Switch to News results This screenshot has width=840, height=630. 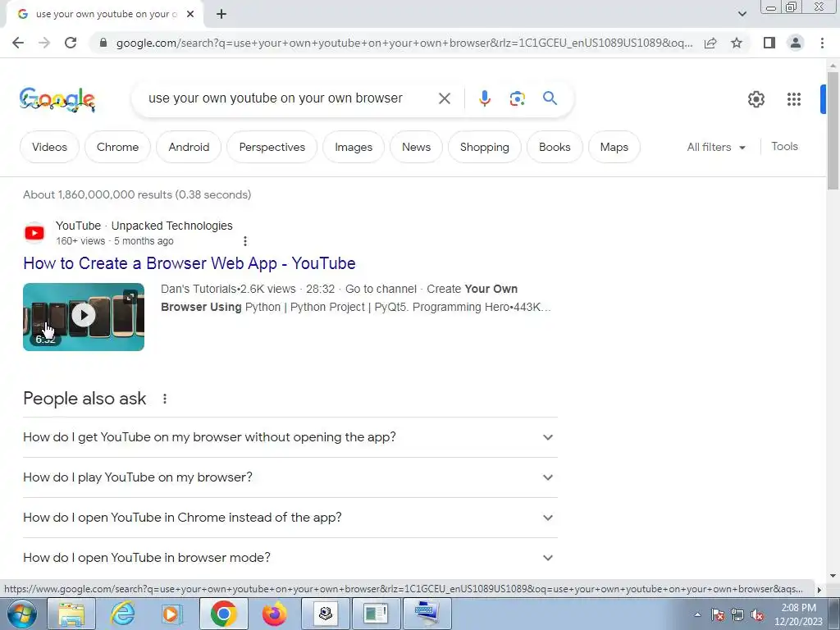416,147
